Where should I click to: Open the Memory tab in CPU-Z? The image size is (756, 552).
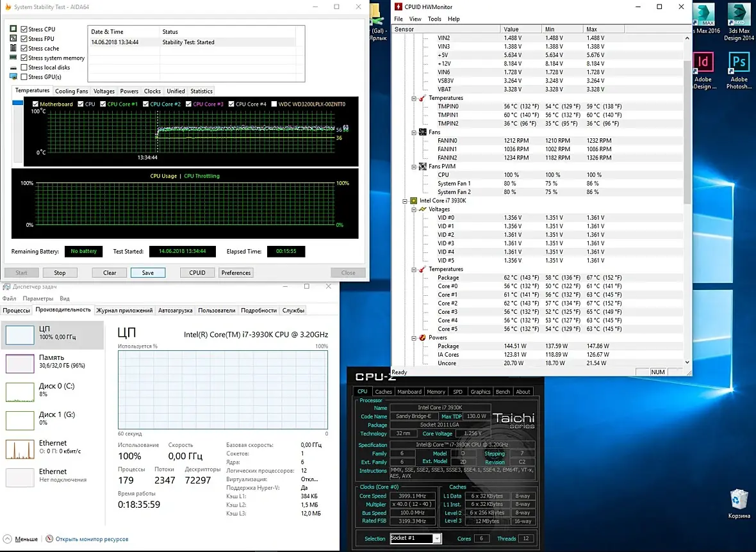click(436, 392)
